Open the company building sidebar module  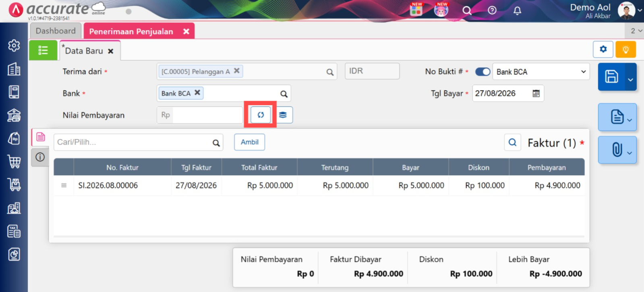coord(14,69)
